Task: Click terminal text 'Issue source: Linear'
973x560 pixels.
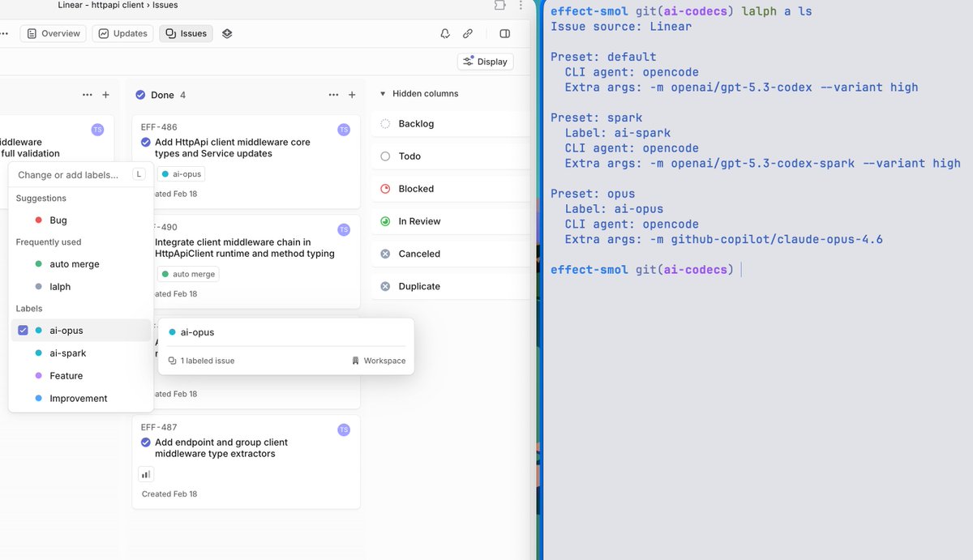Action: click(621, 26)
